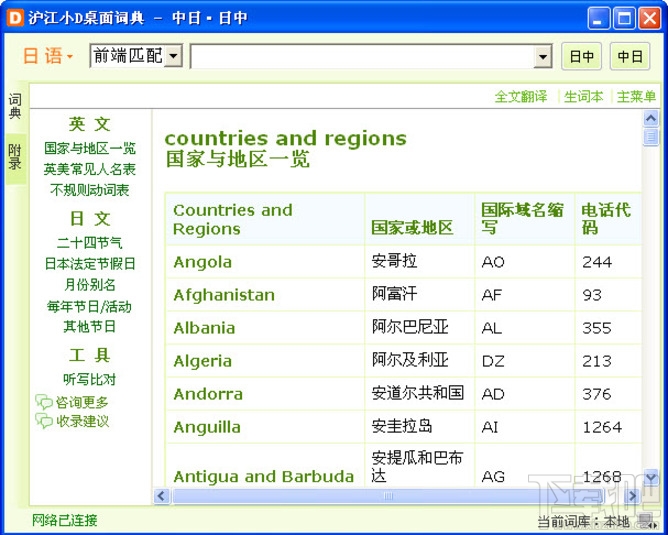Click the vertical scrollbar thumb
The image size is (668, 535).
[651, 137]
